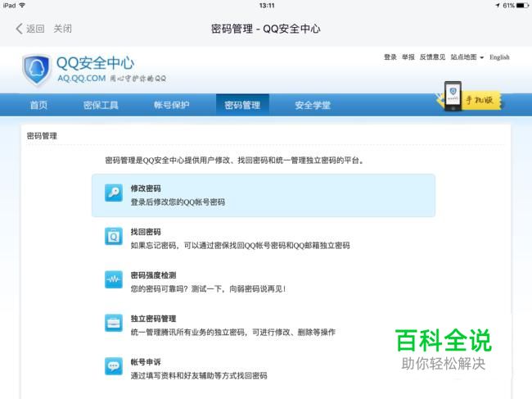This screenshot has height=399, width=532.
Task: Switch language via English link
Action: pos(499,57)
